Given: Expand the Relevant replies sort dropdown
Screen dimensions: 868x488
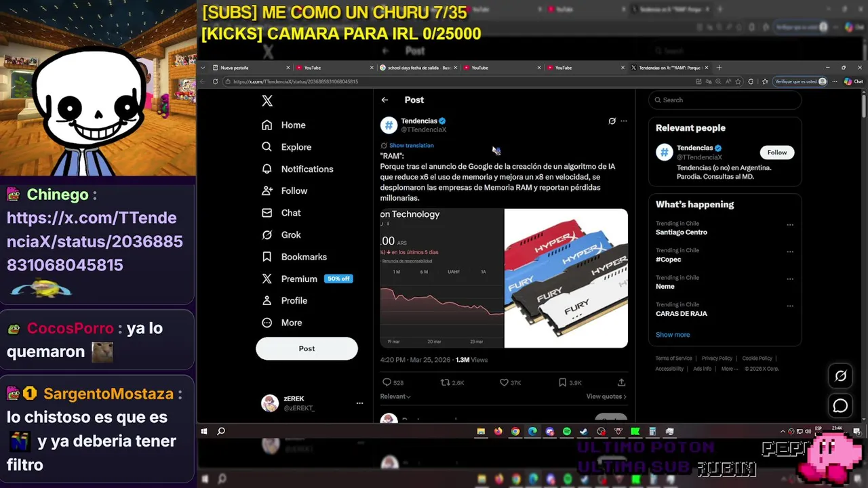Looking at the screenshot, I should tap(395, 396).
